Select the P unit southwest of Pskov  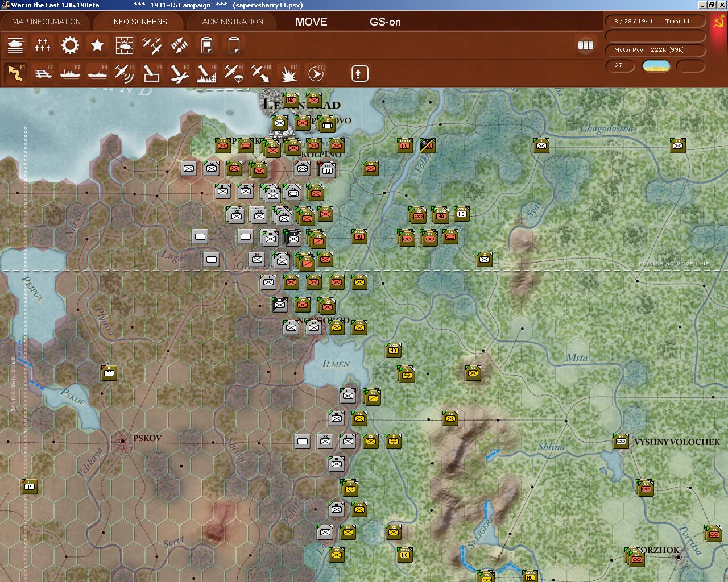point(30,487)
